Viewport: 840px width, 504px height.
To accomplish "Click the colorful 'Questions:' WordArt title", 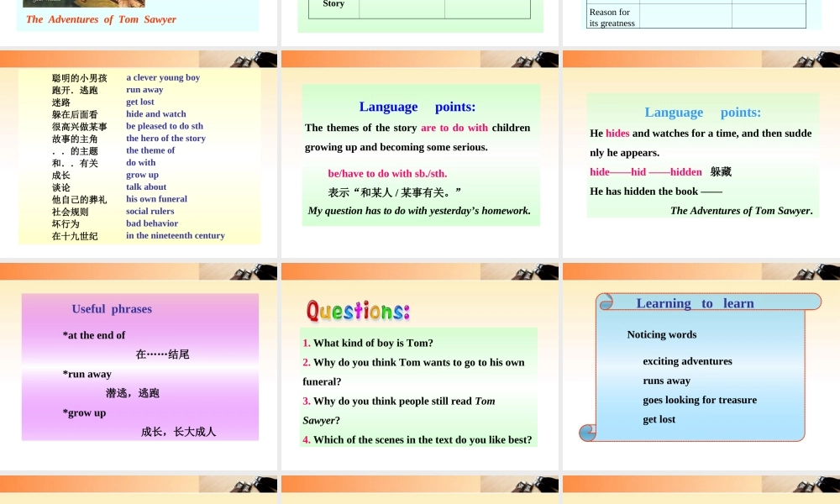I will pyautogui.click(x=358, y=311).
